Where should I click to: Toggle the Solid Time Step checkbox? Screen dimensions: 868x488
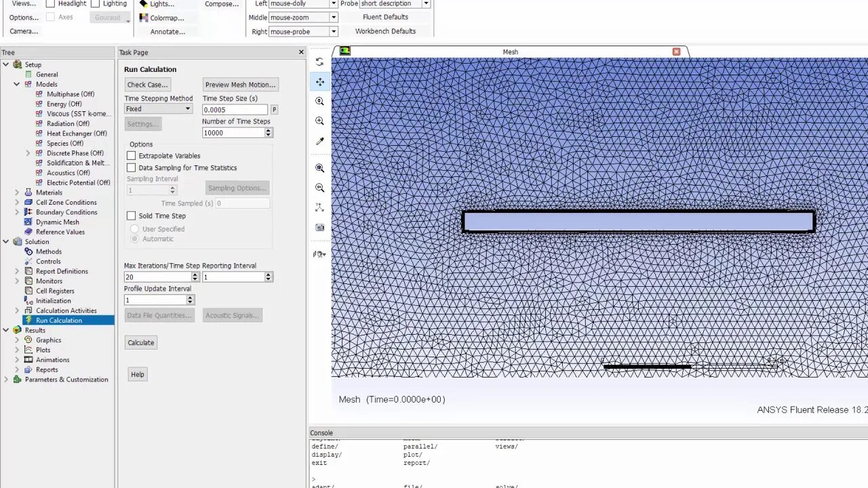tap(131, 216)
